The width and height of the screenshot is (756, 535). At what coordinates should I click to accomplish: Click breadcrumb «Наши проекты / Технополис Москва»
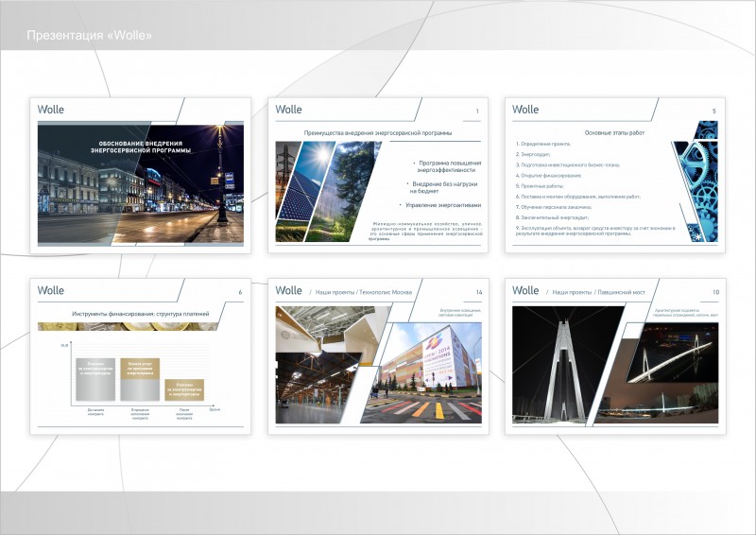(x=364, y=292)
